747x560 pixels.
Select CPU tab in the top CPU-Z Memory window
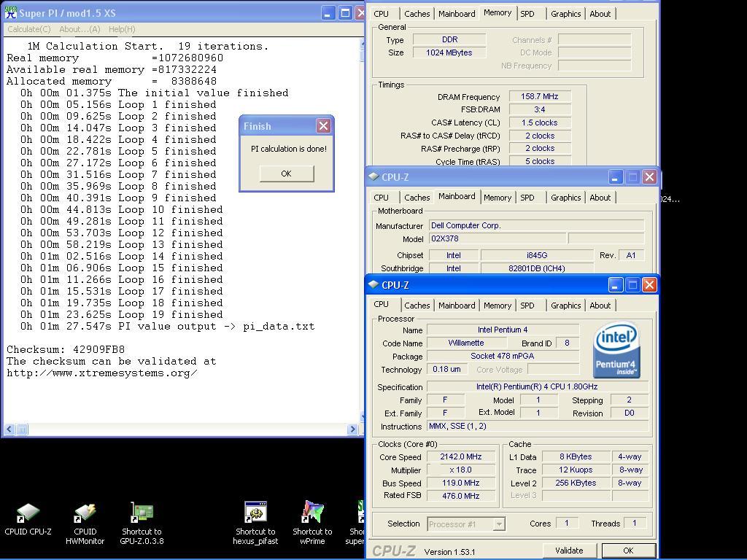point(381,14)
